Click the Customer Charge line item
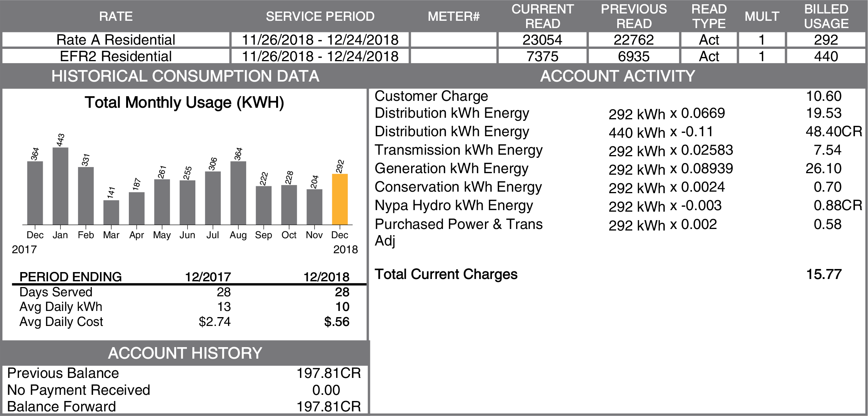This screenshot has width=868, height=416. (431, 96)
